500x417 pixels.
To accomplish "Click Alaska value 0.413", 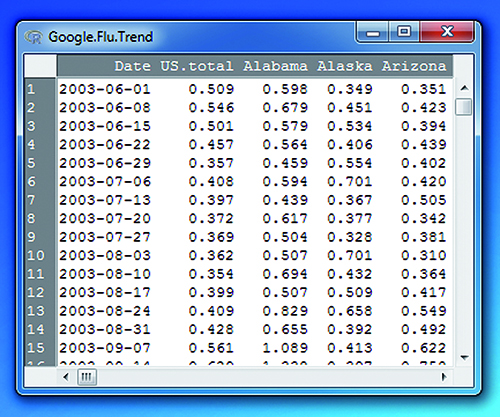I will [x=350, y=348].
